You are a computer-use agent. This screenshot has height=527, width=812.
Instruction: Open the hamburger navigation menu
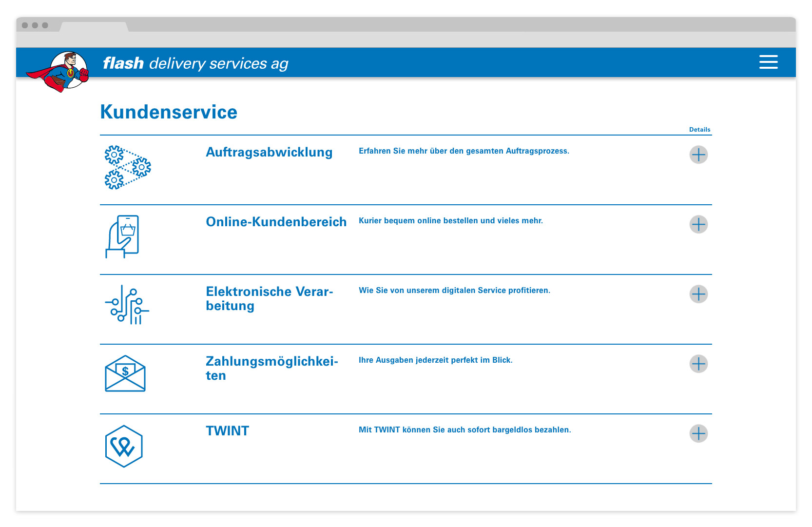point(769,62)
